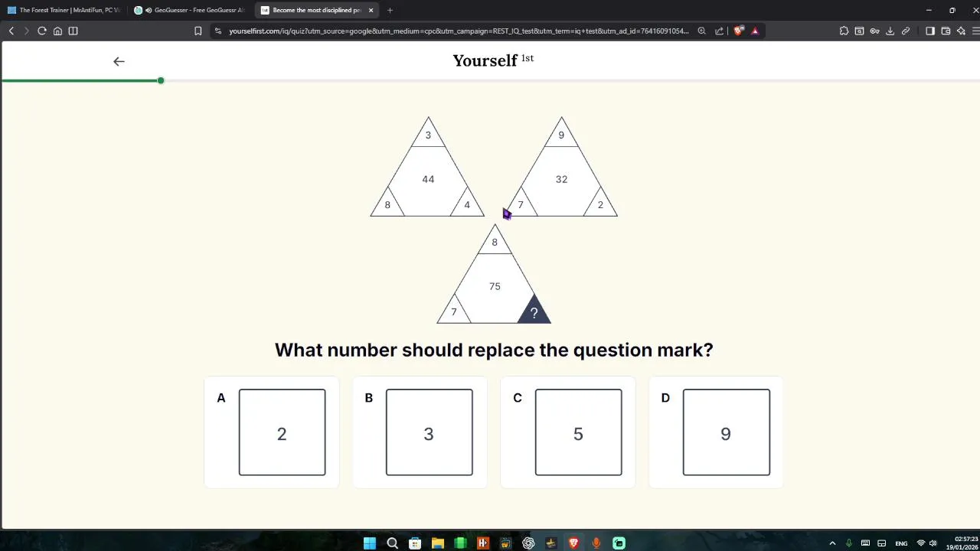Switch the ENG input language indicator

[901, 543]
